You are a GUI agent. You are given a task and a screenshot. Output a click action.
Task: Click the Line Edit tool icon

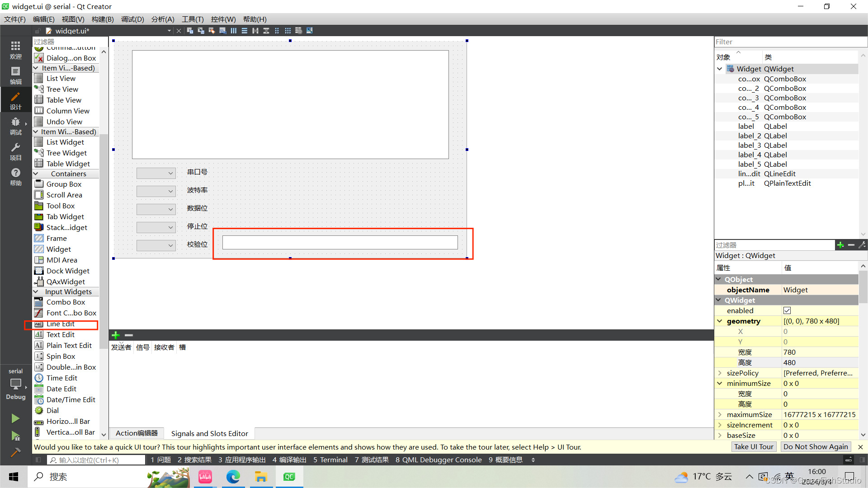point(39,324)
